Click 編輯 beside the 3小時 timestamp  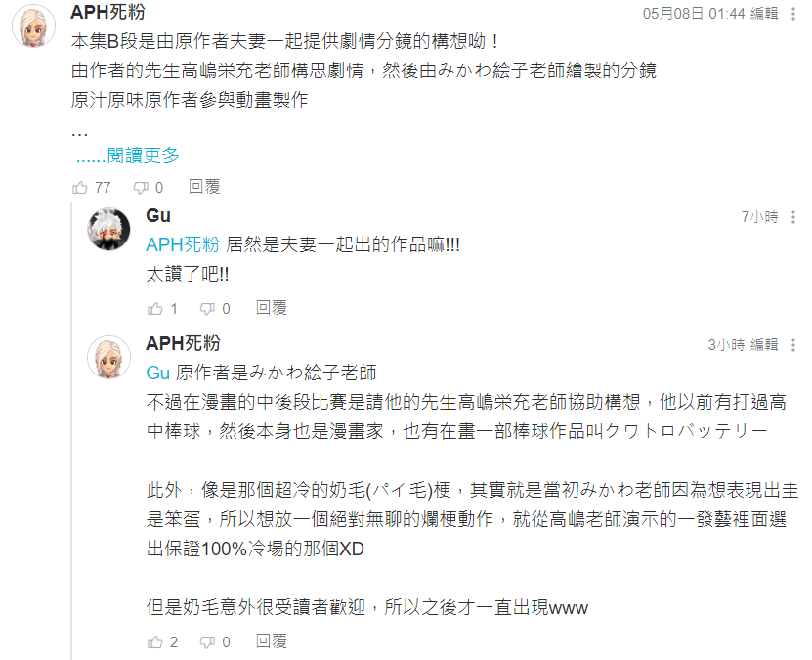764,344
